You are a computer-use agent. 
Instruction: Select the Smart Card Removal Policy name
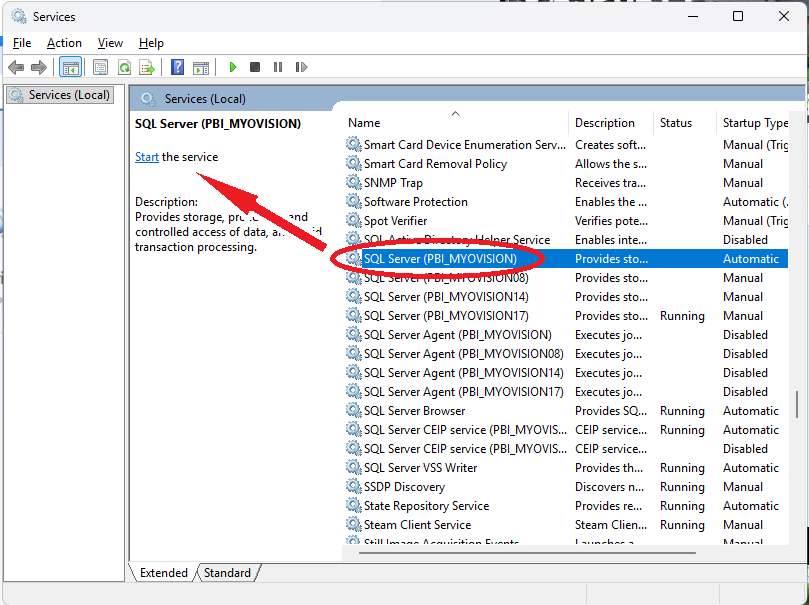coord(435,164)
